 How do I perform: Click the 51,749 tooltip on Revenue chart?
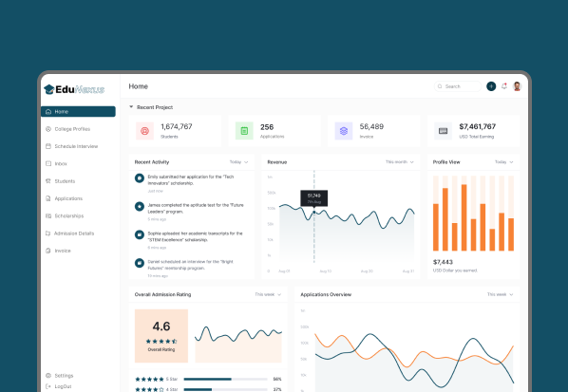point(314,198)
